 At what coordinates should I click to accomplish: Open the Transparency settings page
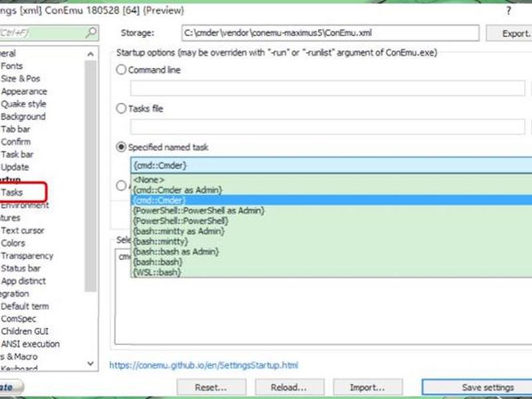[27, 256]
